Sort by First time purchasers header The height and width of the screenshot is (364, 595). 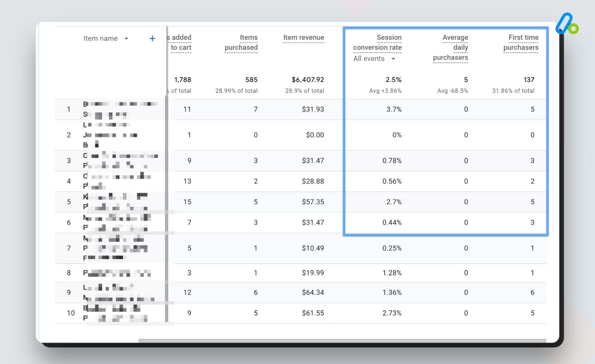(521, 43)
